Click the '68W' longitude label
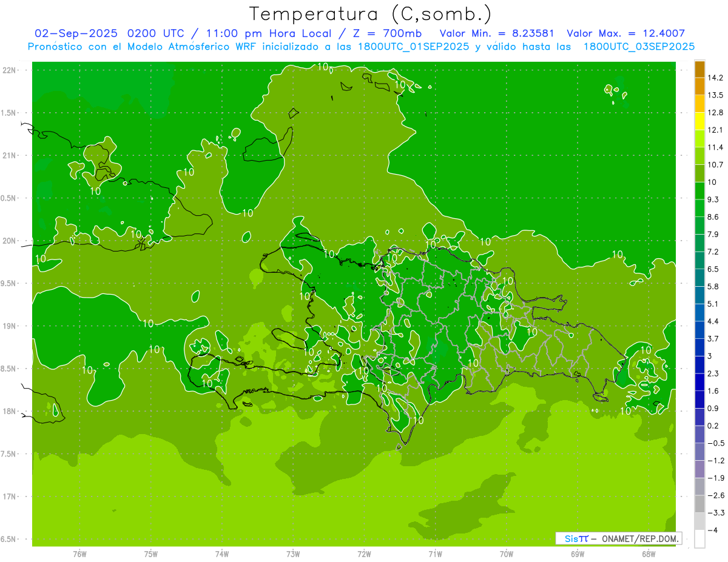This screenshot has height=562, width=728. pos(649,554)
